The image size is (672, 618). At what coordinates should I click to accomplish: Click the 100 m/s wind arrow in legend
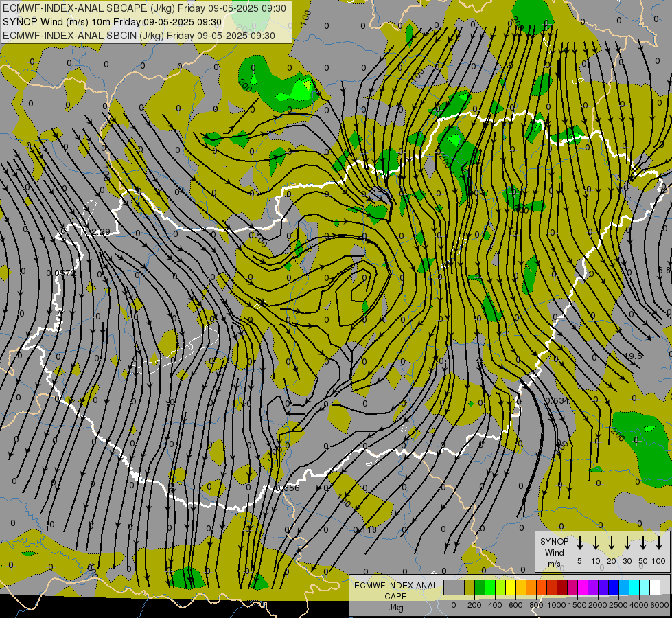point(659,543)
